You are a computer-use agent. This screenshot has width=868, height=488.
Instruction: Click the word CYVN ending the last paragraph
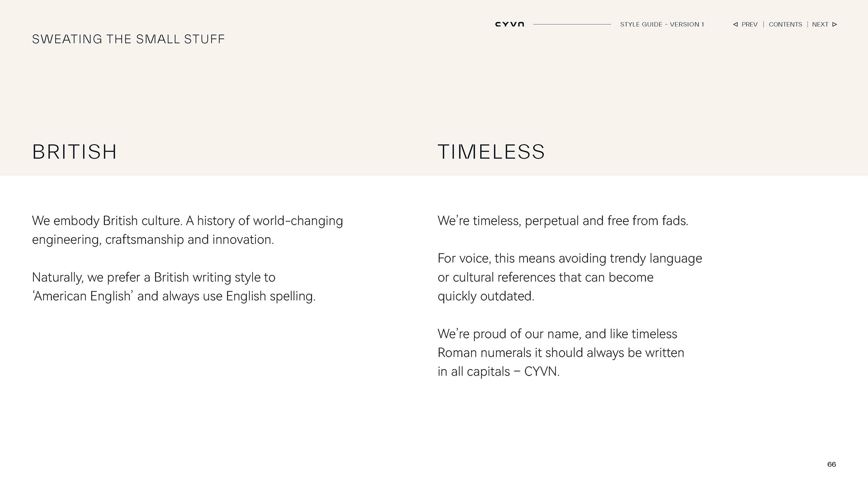(x=541, y=371)
